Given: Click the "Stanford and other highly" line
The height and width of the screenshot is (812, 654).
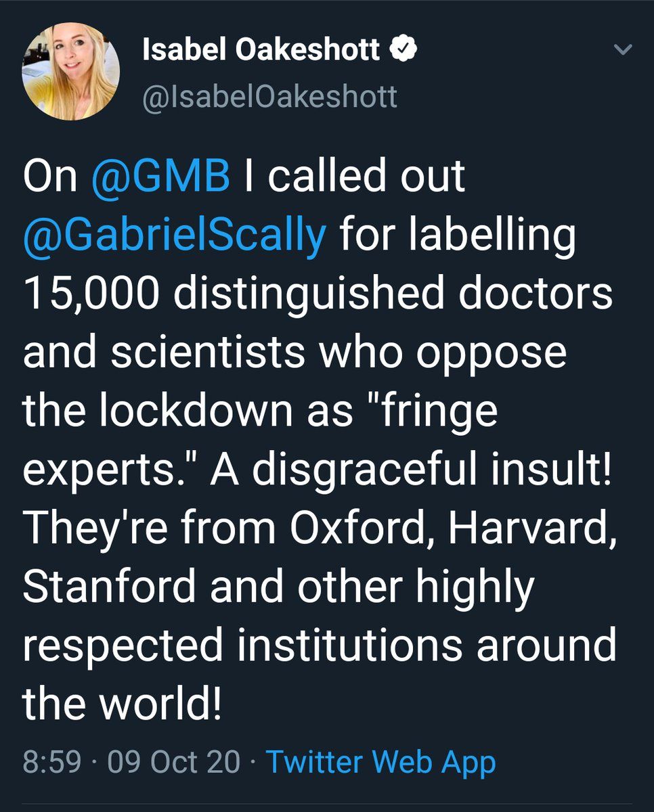Looking at the screenshot, I should click(x=279, y=589).
